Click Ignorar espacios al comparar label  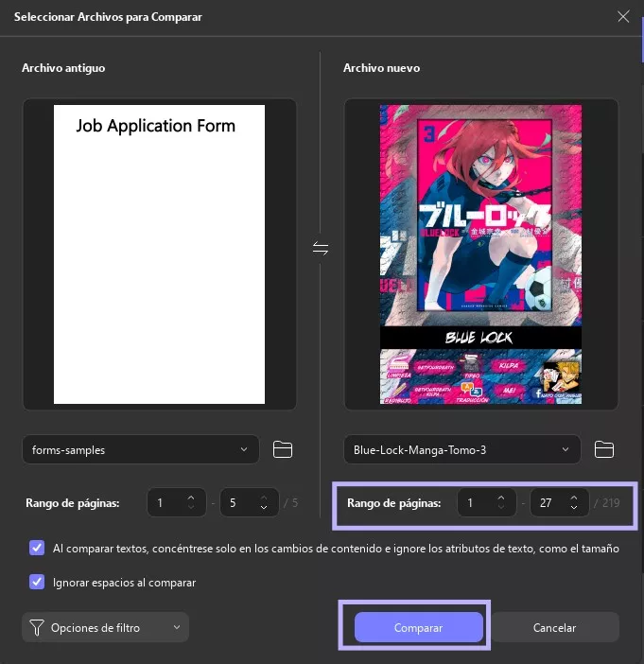pyautogui.click(x=124, y=583)
